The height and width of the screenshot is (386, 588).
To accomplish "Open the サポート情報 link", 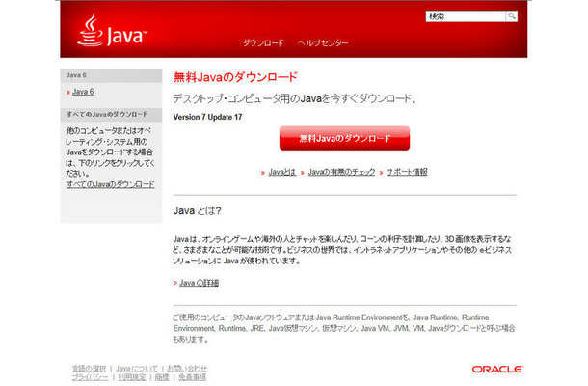I will [407, 172].
